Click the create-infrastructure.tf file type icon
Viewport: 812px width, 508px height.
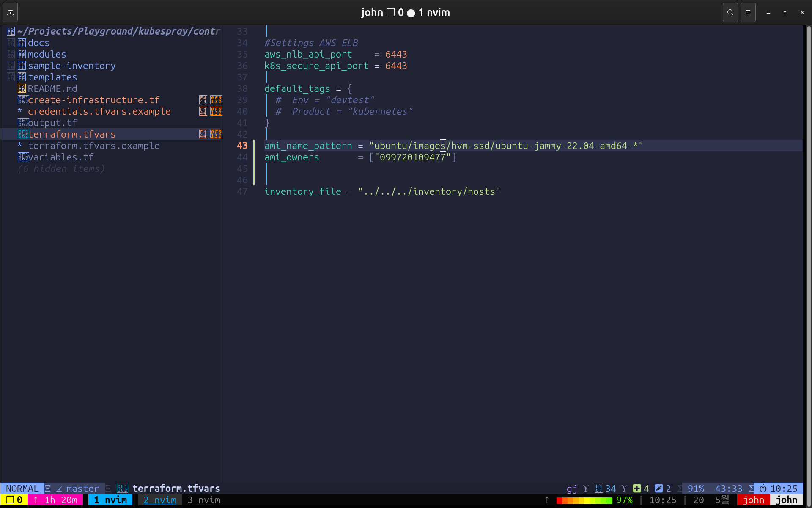click(x=23, y=100)
